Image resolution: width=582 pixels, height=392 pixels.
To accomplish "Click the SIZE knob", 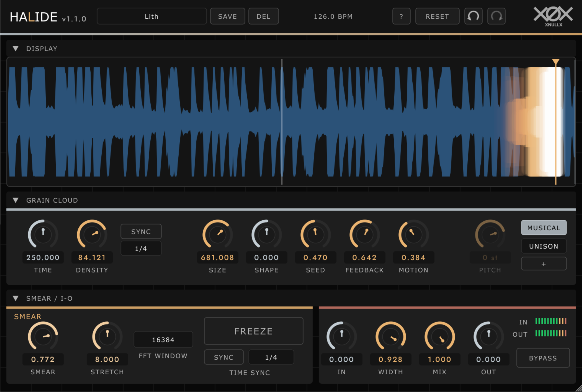I will [x=217, y=234].
